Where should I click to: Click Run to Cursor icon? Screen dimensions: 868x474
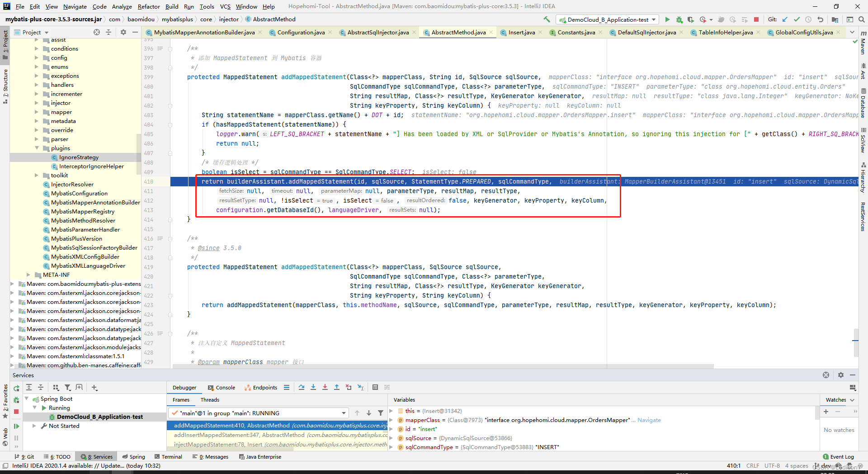[x=360, y=387]
